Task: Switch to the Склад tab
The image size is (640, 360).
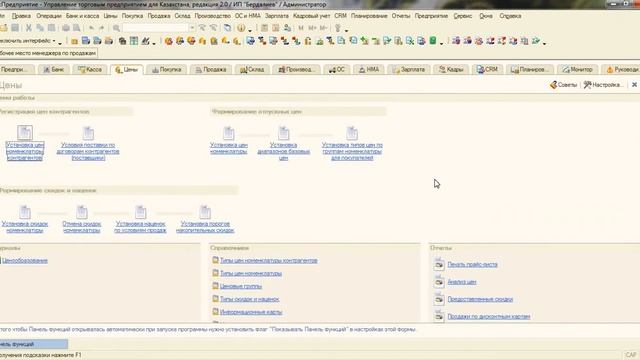Action: pyautogui.click(x=252, y=69)
